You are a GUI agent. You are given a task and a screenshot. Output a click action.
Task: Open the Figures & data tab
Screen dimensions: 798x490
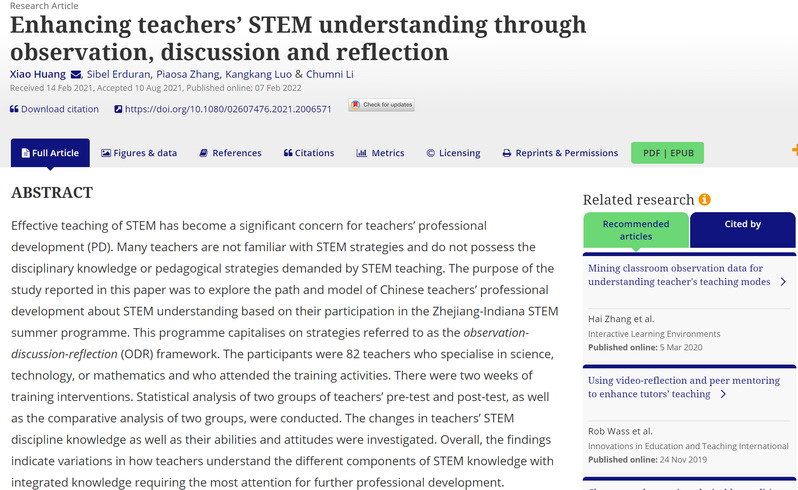[x=139, y=153]
